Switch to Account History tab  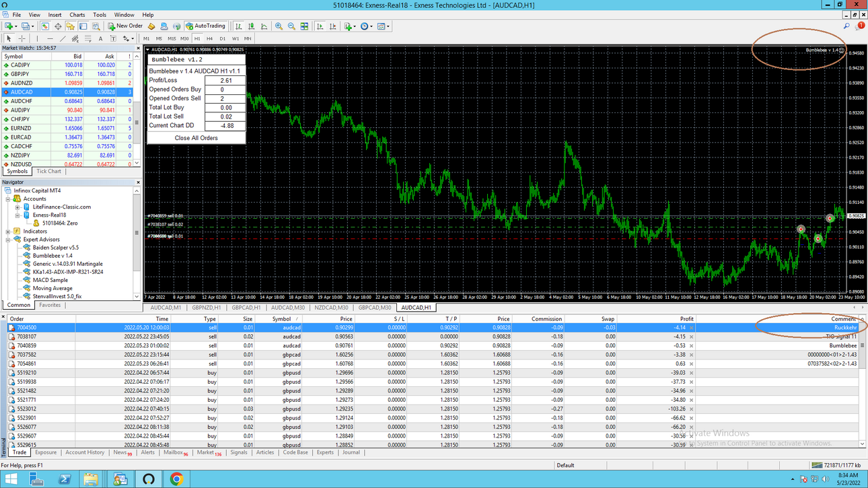(x=85, y=452)
